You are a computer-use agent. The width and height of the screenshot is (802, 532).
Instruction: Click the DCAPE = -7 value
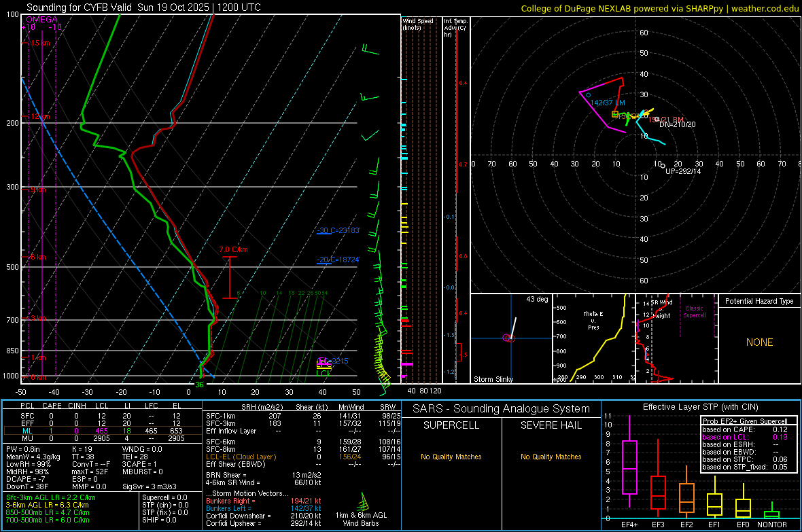tap(26, 479)
